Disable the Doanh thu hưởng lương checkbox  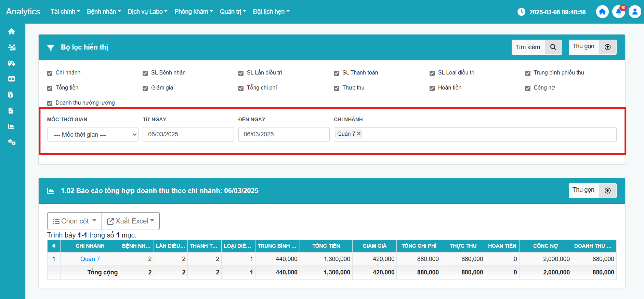[50, 103]
